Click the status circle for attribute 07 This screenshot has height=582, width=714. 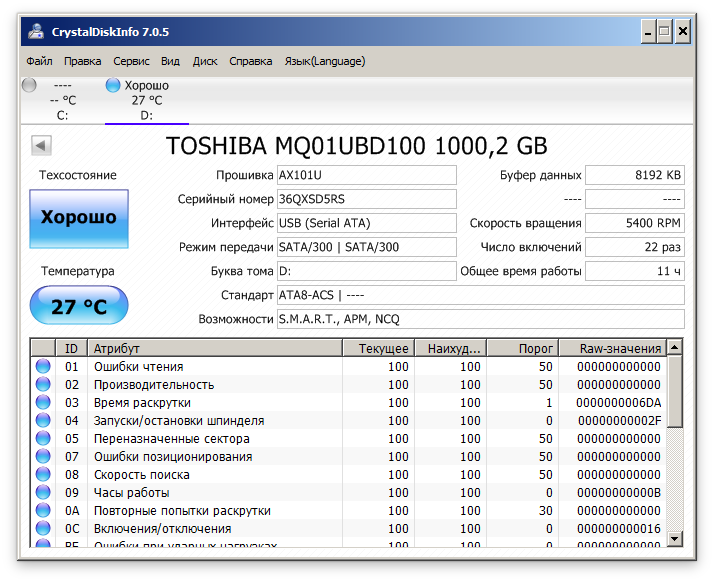click(43, 456)
